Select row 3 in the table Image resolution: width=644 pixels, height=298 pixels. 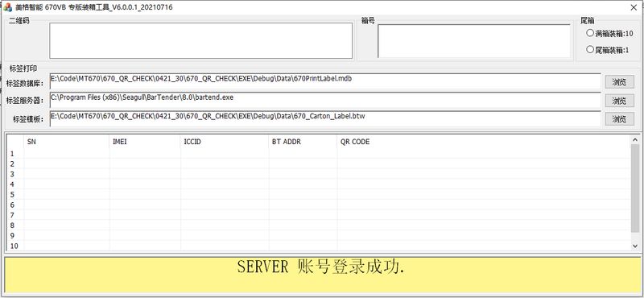tap(319, 174)
